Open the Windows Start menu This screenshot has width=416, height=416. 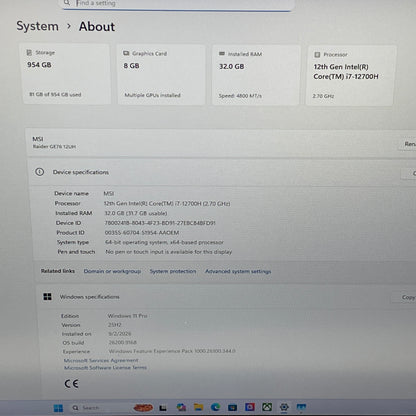tap(58, 408)
